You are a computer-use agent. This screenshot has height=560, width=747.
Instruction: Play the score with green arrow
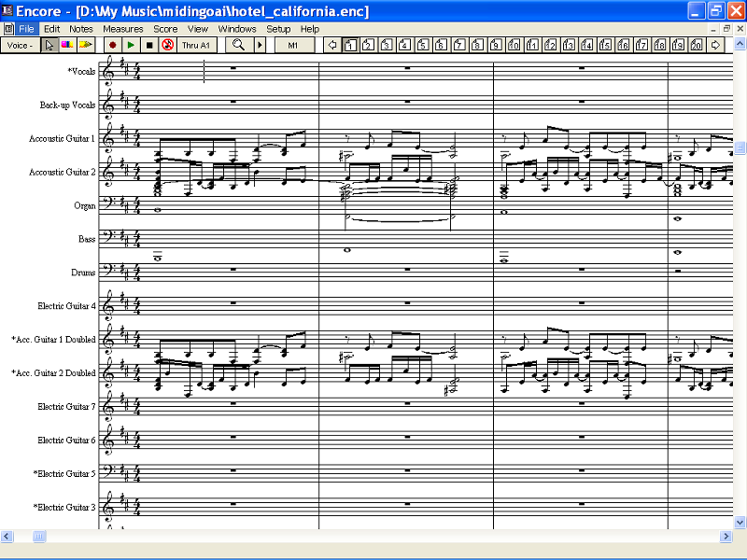tap(131, 45)
